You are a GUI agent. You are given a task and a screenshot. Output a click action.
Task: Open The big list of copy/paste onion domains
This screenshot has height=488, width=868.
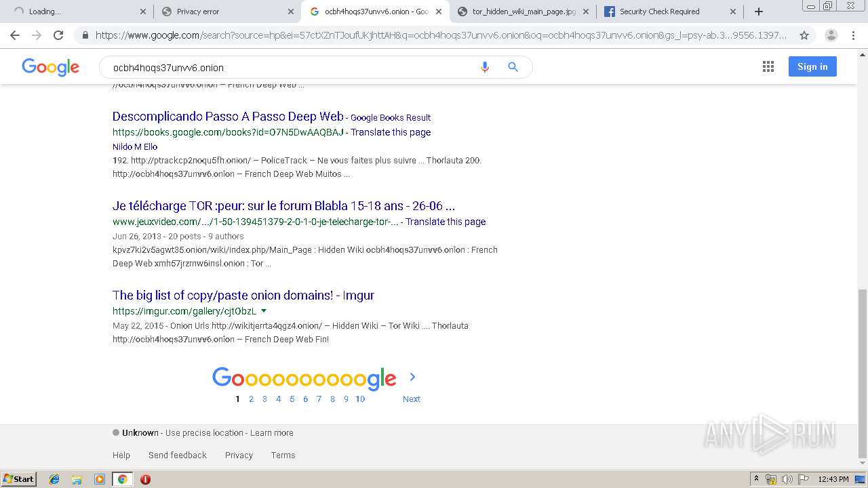tap(243, 296)
